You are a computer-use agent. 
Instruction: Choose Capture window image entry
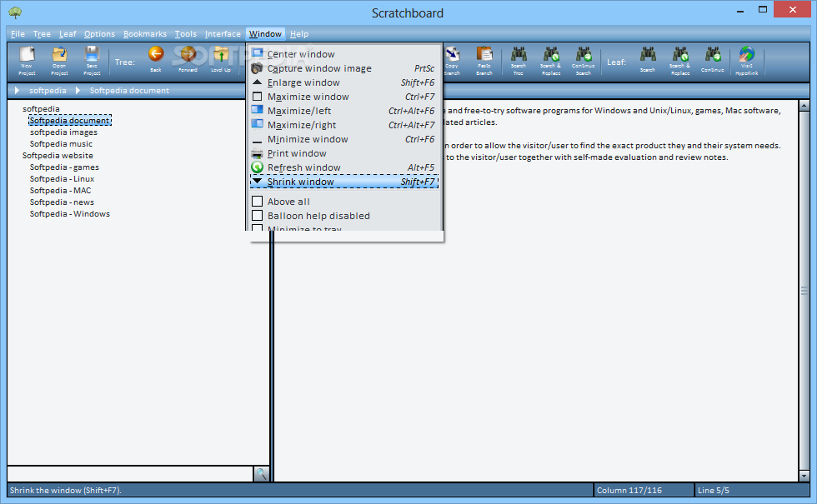point(344,68)
